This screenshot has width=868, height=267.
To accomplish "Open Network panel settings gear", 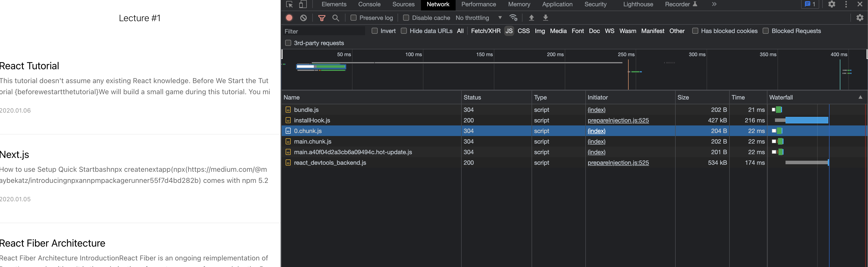I will coord(859,18).
